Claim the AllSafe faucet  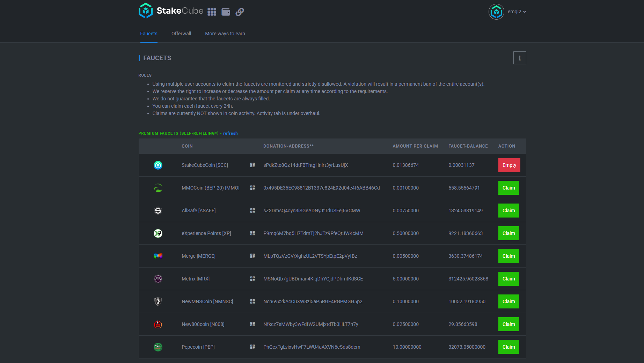click(508, 211)
